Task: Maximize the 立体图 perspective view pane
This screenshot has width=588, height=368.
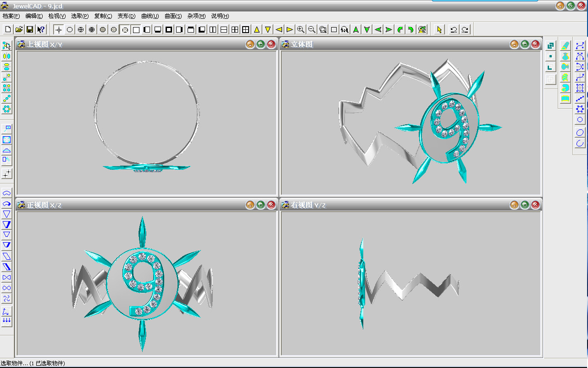Action: 525,44
